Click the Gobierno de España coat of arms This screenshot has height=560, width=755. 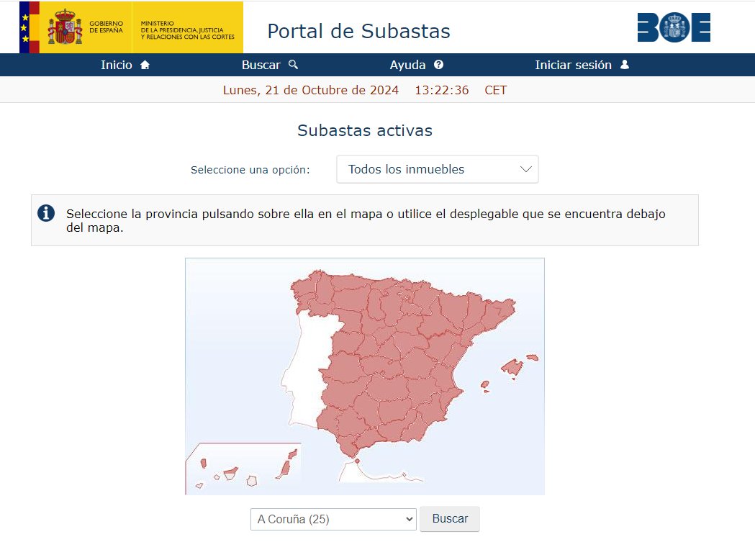pos(63,27)
